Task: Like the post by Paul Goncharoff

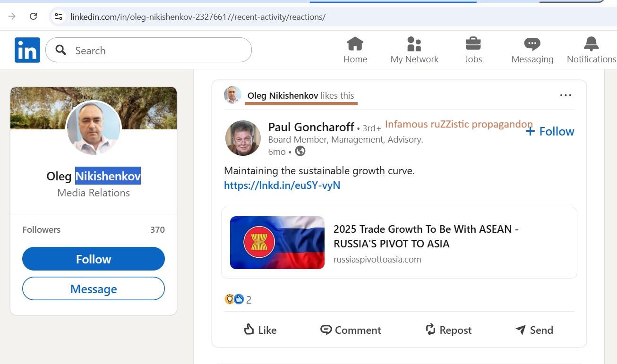Action: coord(260,330)
